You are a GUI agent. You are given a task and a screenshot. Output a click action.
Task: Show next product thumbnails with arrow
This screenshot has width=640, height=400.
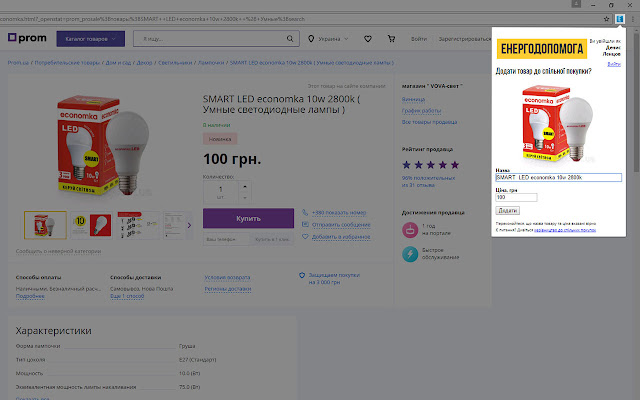click(x=189, y=225)
